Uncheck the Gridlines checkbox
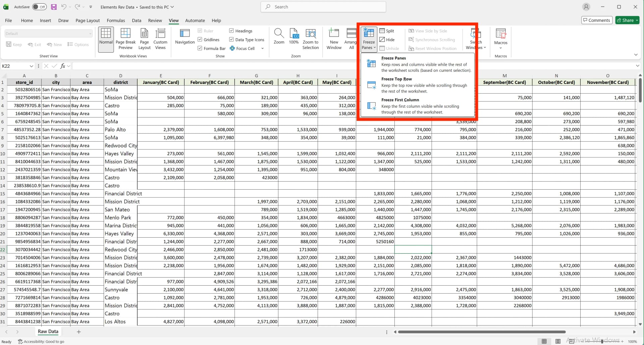644x345 pixels. (200, 39)
